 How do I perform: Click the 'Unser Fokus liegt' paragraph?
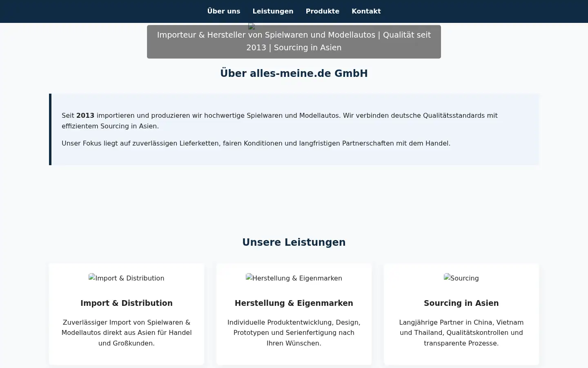click(x=256, y=144)
